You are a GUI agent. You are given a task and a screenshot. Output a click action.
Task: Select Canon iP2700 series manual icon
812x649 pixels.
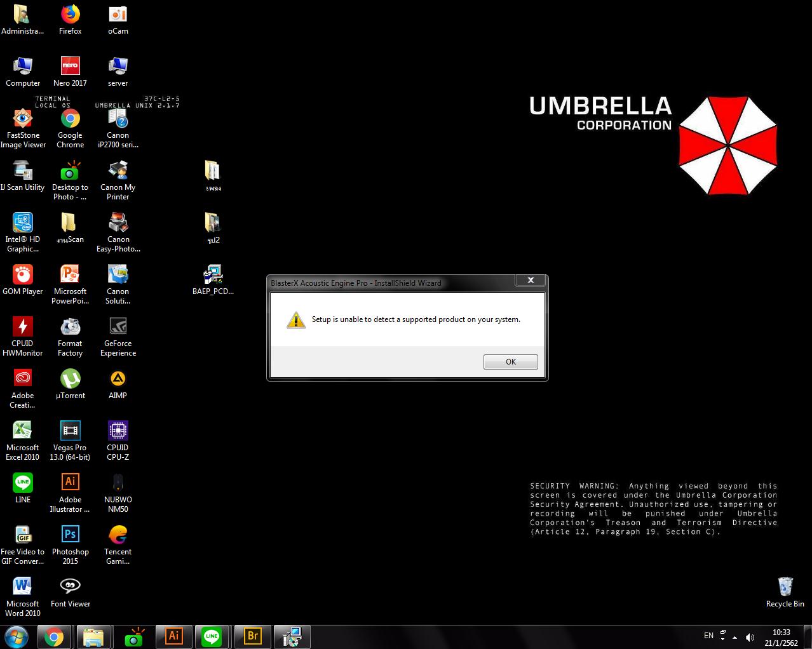pos(118,128)
